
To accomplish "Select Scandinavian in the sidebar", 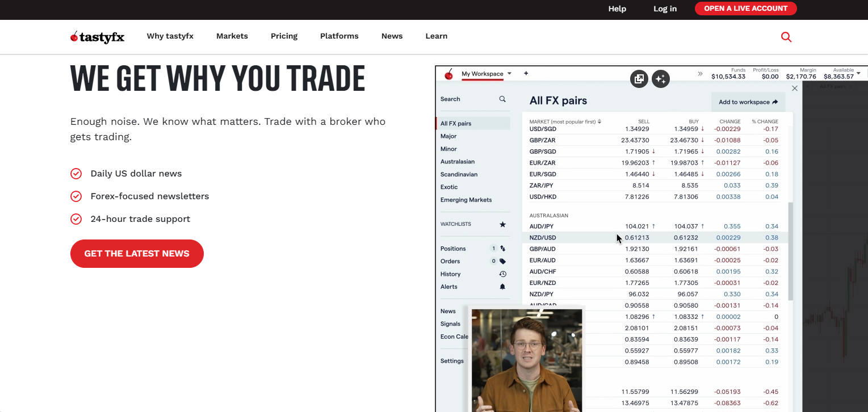I will pyautogui.click(x=459, y=175).
